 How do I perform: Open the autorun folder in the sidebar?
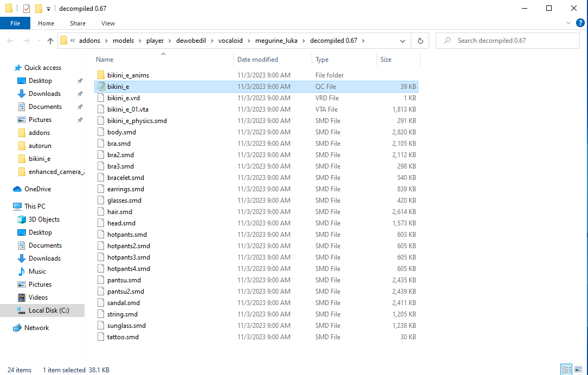coord(40,145)
